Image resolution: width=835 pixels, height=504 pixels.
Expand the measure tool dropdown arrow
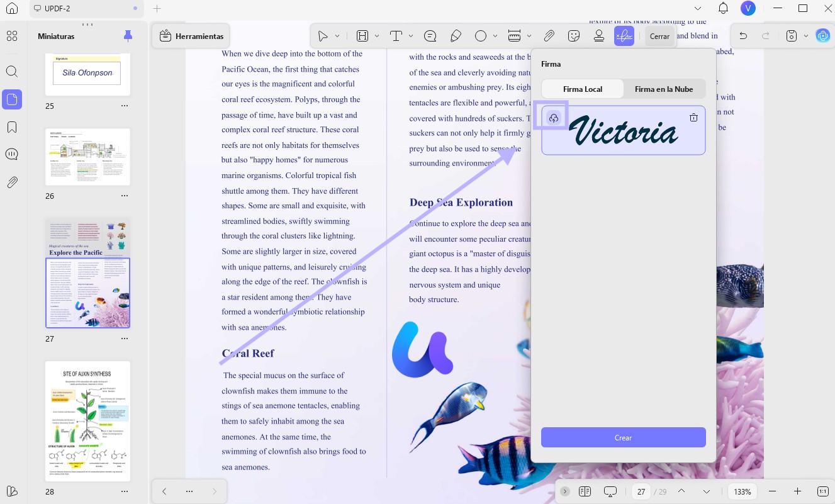point(529,36)
